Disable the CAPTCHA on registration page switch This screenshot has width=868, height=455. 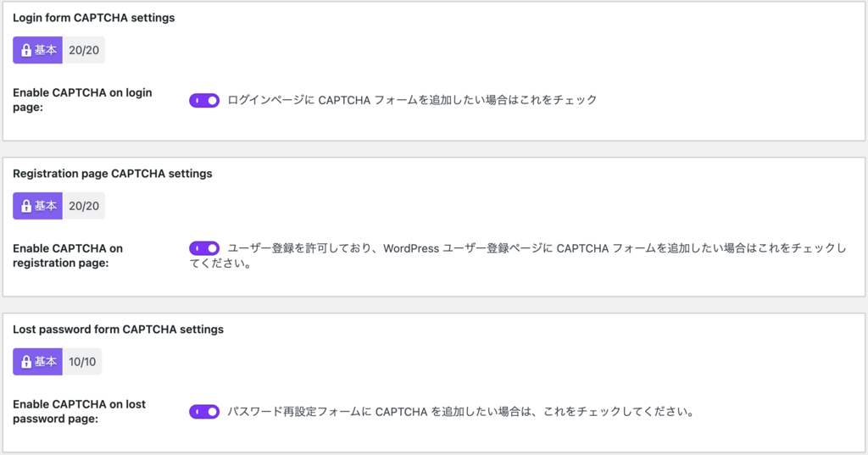pos(204,248)
